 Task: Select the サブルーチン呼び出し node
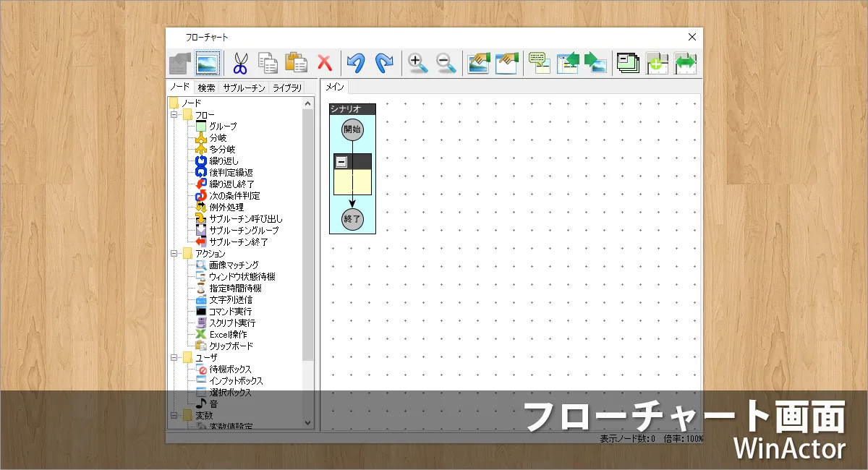pyautogui.click(x=246, y=218)
